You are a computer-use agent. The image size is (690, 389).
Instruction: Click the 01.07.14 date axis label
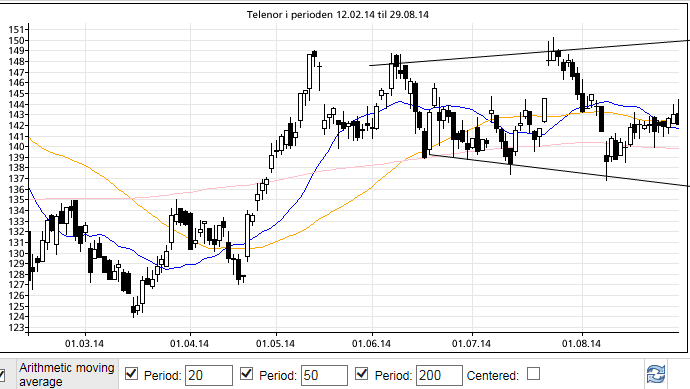[x=471, y=344]
